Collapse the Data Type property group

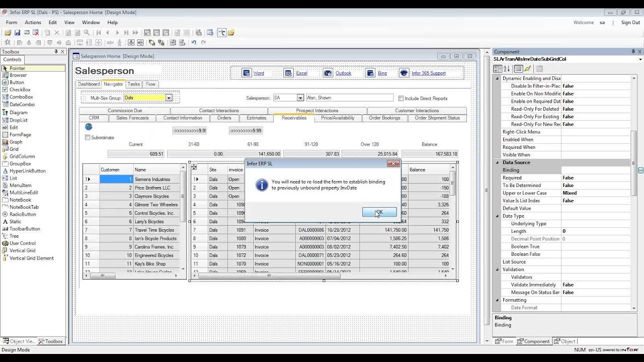click(x=498, y=216)
